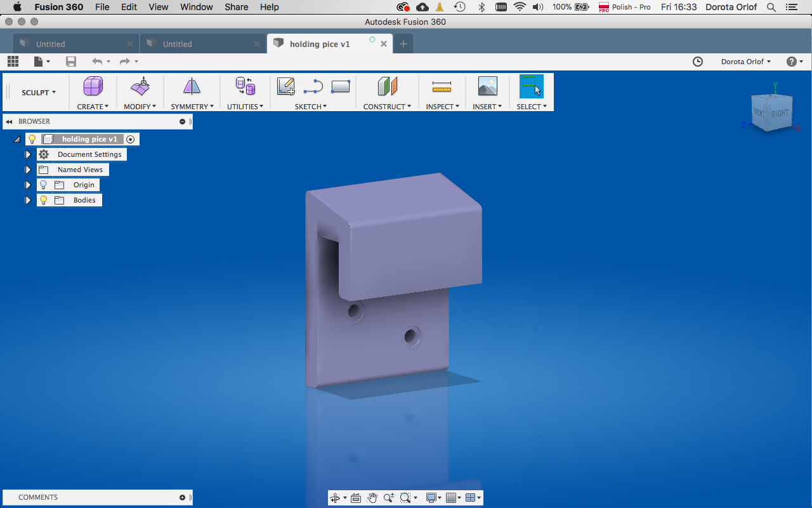This screenshot has height=508, width=812.
Task: Click the Edit Form icon above MODIFY
Action: (140, 86)
